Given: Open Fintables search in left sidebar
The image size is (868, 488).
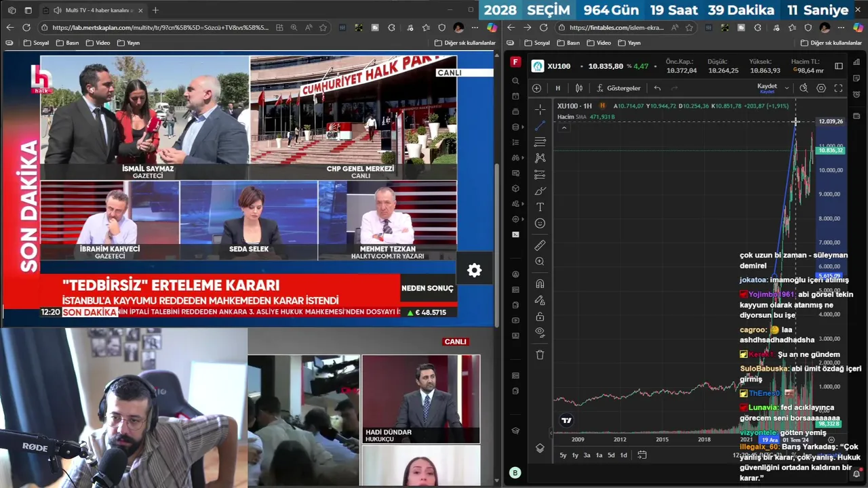Looking at the screenshot, I should tap(515, 81).
